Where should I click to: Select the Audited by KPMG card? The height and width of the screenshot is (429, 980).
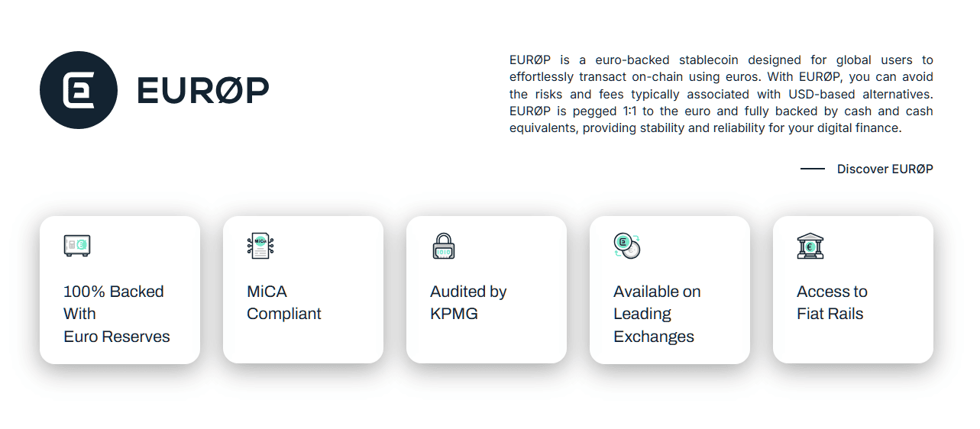(487, 289)
